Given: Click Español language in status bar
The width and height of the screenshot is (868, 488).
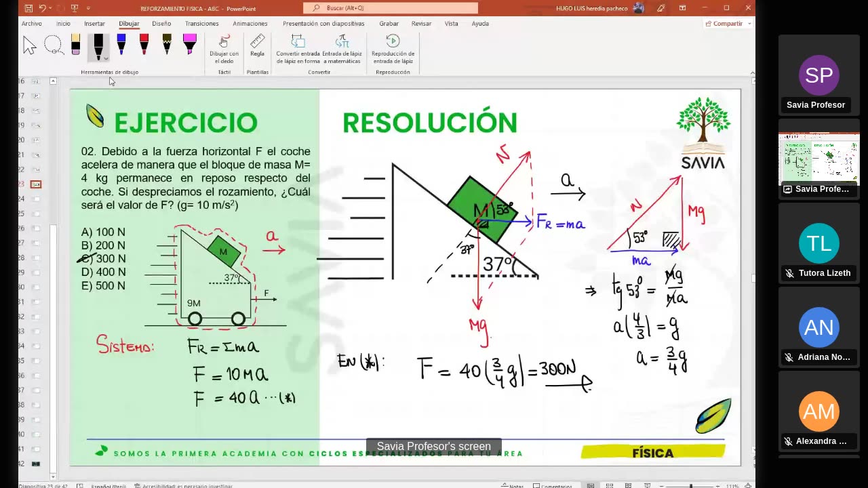Looking at the screenshot, I should click(x=108, y=485).
